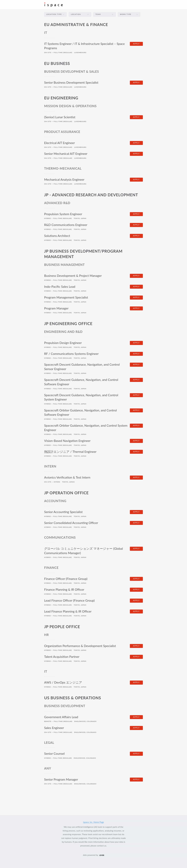Open the Team filter dropdown
187x868 pixels.
tap(104, 14)
